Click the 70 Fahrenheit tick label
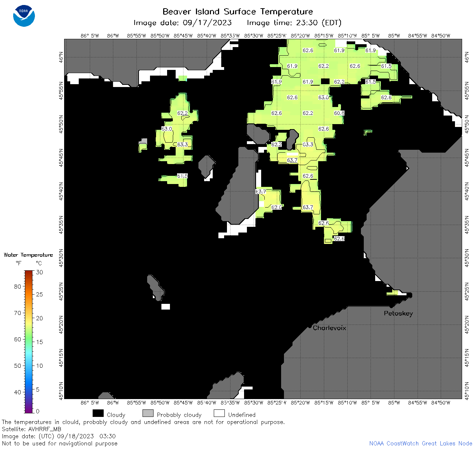 [17, 313]
